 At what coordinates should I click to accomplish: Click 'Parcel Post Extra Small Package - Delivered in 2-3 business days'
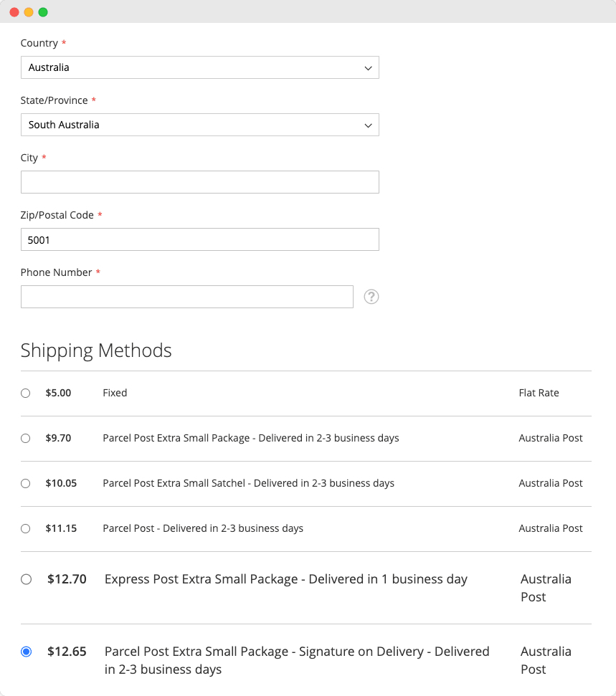click(251, 438)
